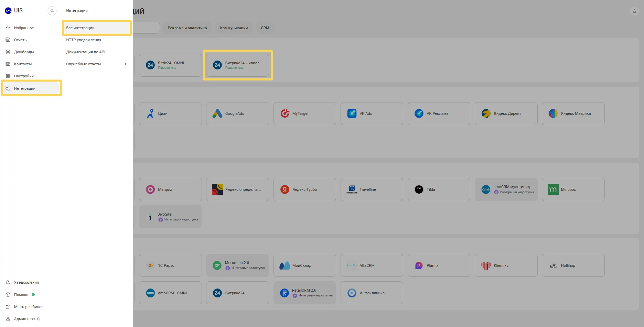Screen dimensions: 644x327
Task: Switch to Коммуникации filter tab
Action: (x=234, y=28)
